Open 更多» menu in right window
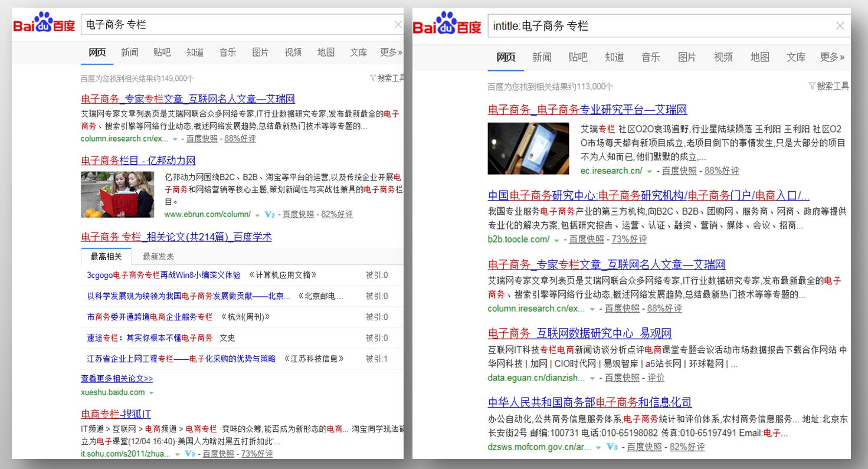The width and height of the screenshot is (868, 469). pyautogui.click(x=832, y=57)
